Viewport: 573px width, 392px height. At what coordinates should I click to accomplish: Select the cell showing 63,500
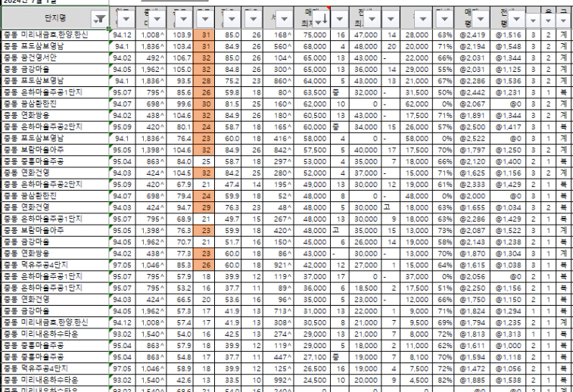click(x=312, y=92)
